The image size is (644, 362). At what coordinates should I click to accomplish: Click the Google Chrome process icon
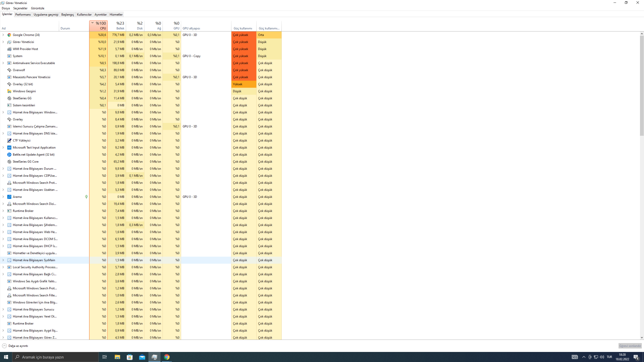click(x=9, y=35)
